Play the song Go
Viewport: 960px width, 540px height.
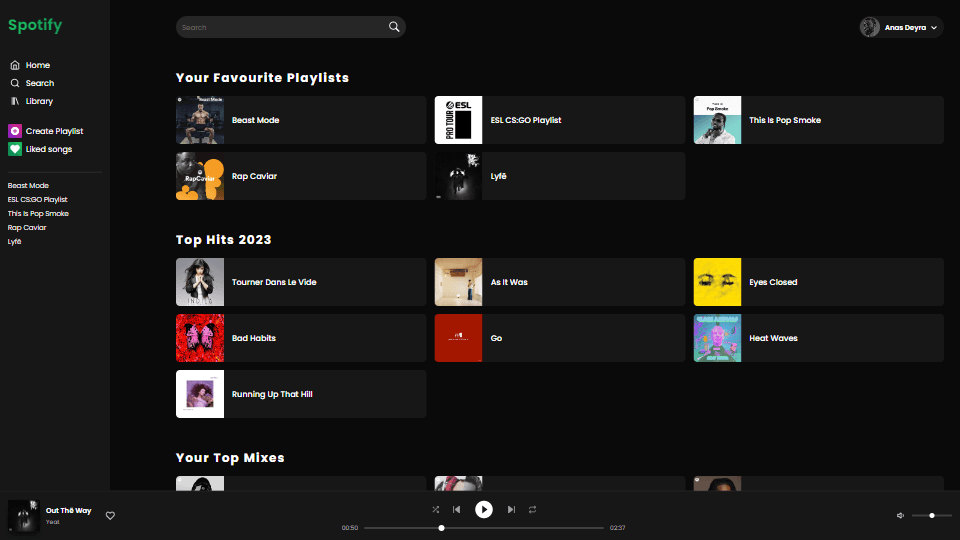pos(560,338)
